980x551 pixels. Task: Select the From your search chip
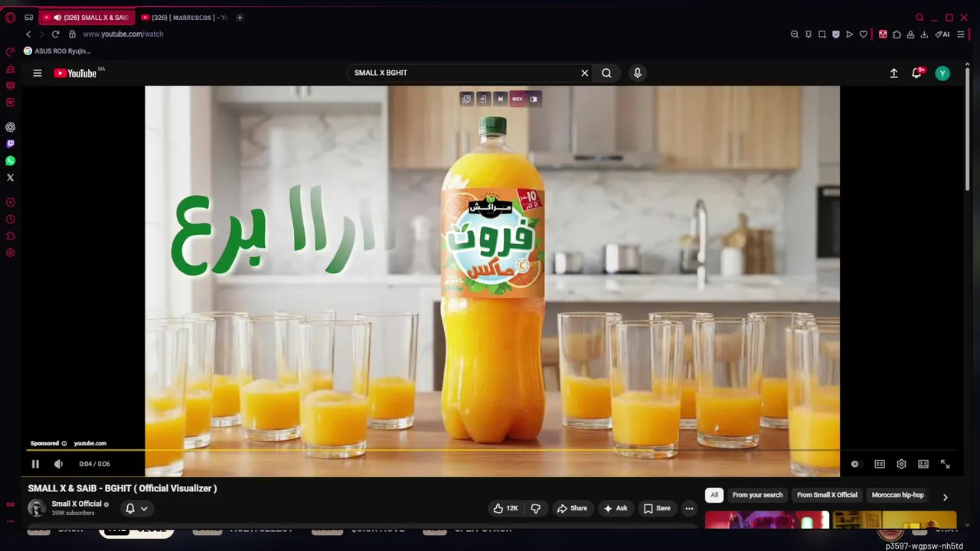(x=757, y=495)
